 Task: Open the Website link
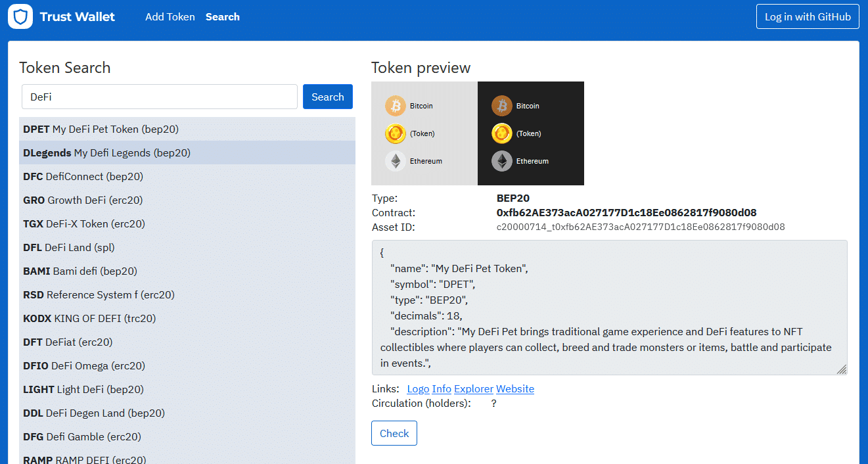pos(515,389)
